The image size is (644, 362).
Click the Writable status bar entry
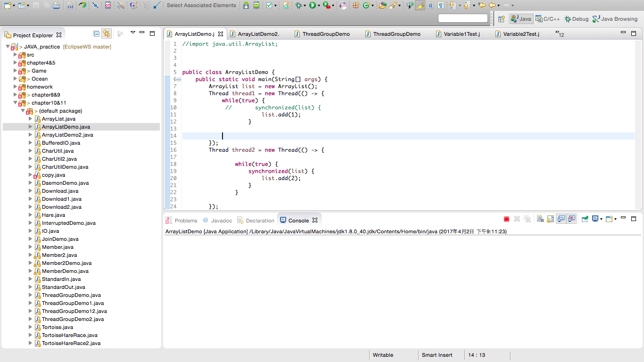[x=383, y=355]
